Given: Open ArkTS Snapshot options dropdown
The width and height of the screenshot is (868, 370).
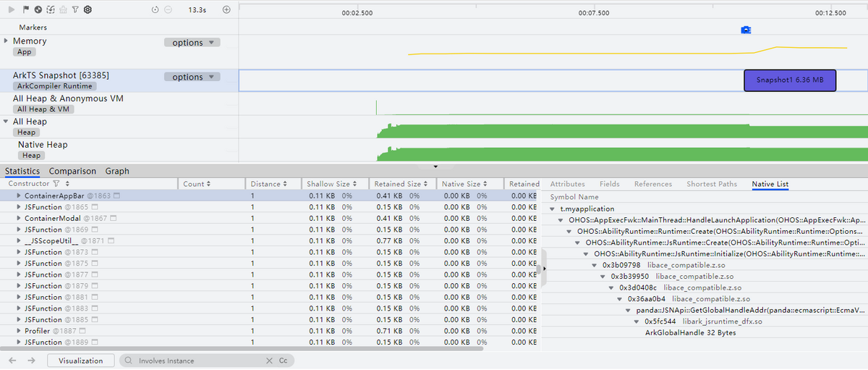Looking at the screenshot, I should [192, 77].
